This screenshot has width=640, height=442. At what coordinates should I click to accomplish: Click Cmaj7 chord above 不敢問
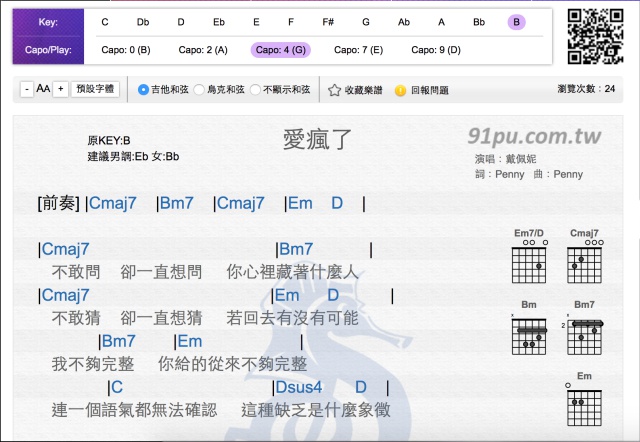click(65, 249)
